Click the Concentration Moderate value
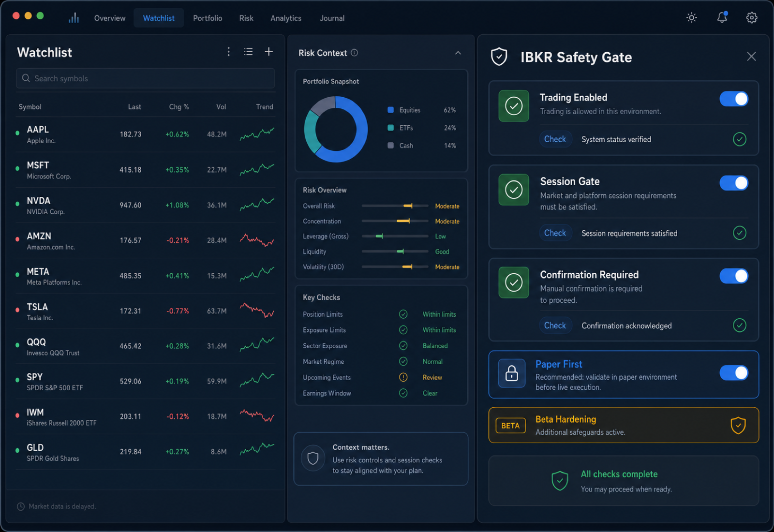This screenshot has width=774, height=532. click(x=447, y=222)
